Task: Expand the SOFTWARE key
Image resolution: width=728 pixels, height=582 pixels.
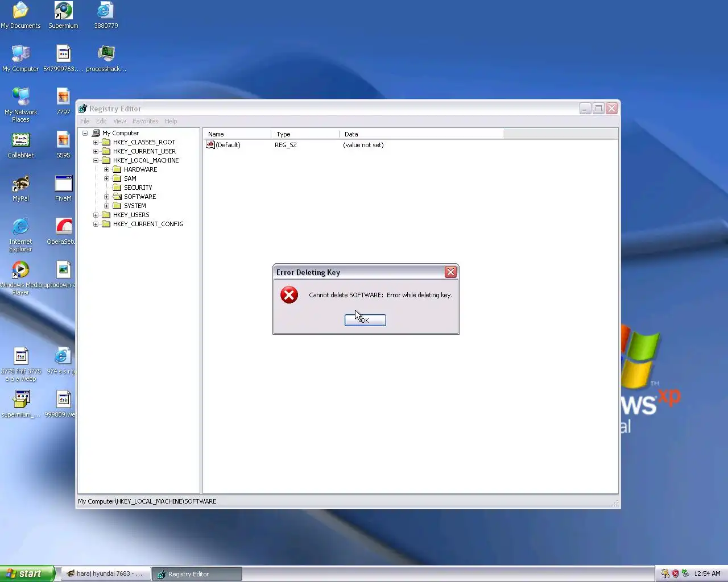Action: click(106, 197)
